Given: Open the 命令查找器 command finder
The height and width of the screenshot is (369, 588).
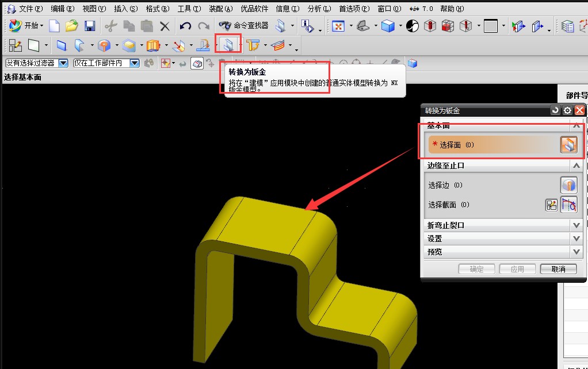Looking at the screenshot, I should click(x=244, y=25).
